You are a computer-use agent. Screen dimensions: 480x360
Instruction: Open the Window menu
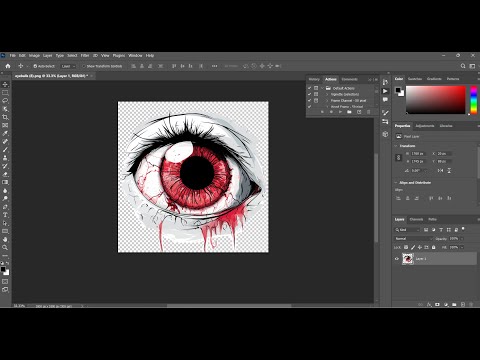pyautogui.click(x=135, y=55)
